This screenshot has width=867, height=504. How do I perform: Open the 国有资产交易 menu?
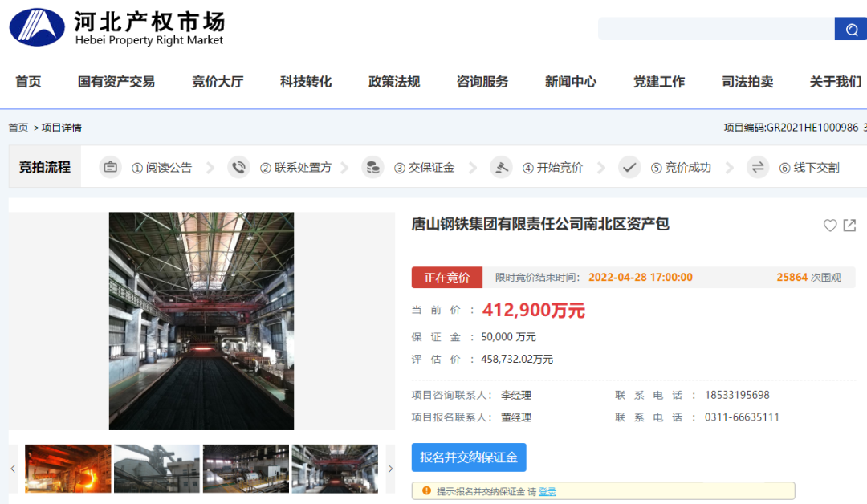(116, 82)
